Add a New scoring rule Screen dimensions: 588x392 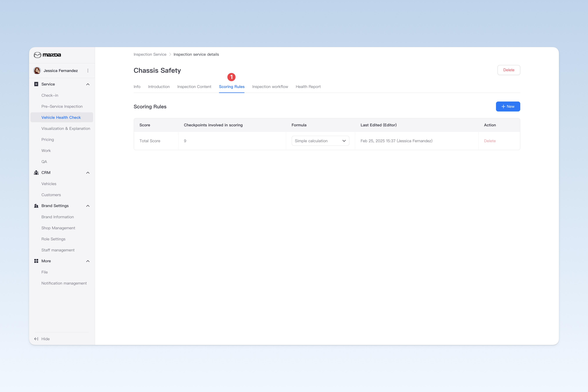pos(508,106)
